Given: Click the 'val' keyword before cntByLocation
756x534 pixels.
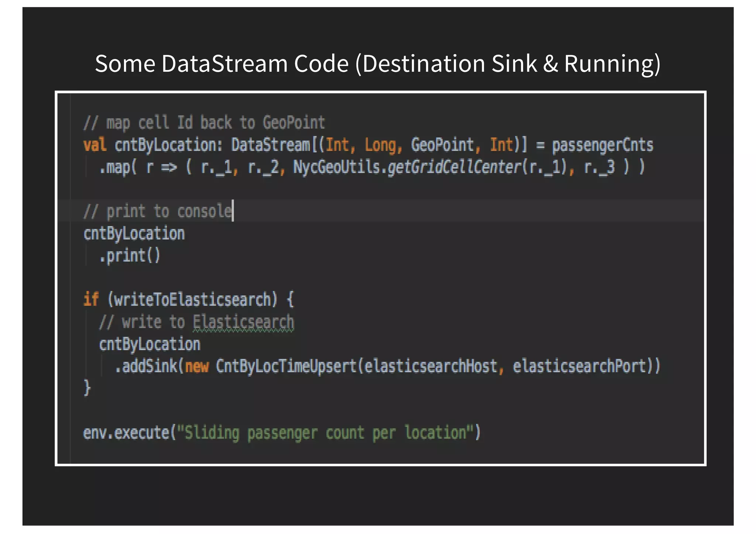Looking at the screenshot, I should click(95, 145).
